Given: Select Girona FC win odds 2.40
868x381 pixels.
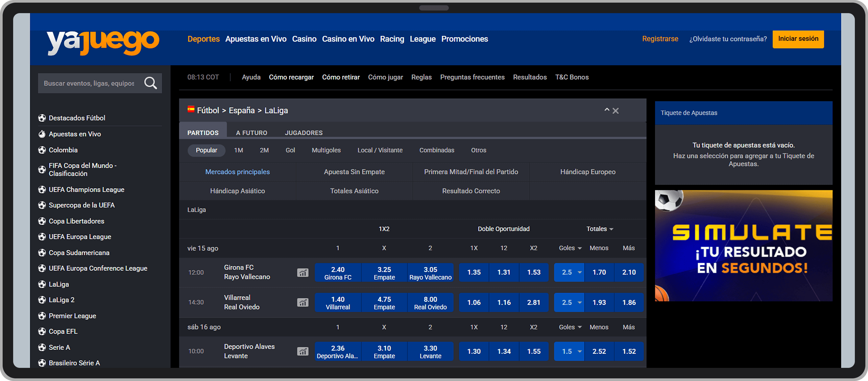Looking at the screenshot, I should click(x=338, y=273).
